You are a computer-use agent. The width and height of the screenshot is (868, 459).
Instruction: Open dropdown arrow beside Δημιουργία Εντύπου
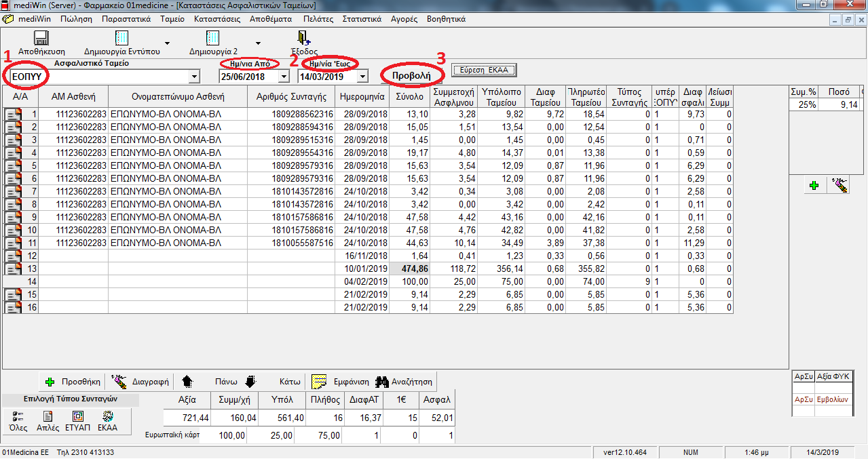click(167, 43)
